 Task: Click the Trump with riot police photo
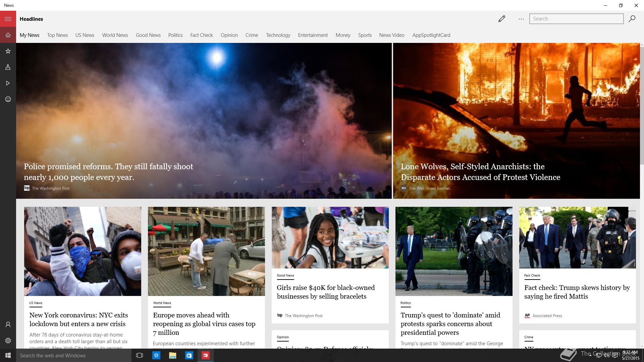click(x=454, y=251)
